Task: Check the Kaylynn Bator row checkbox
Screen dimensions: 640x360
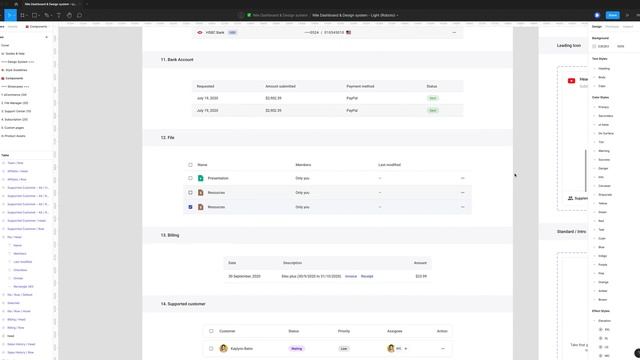Action: 211,349
